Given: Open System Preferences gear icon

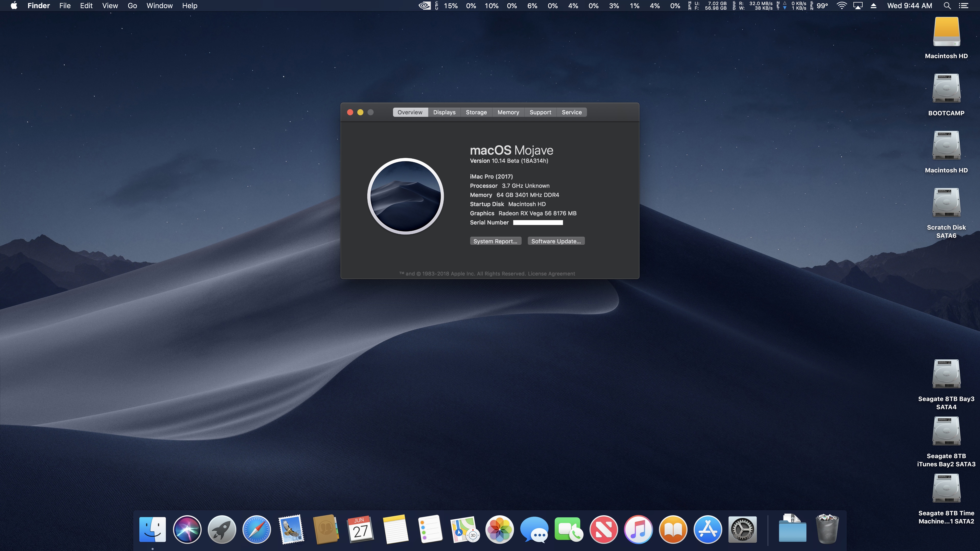Looking at the screenshot, I should pyautogui.click(x=742, y=529).
